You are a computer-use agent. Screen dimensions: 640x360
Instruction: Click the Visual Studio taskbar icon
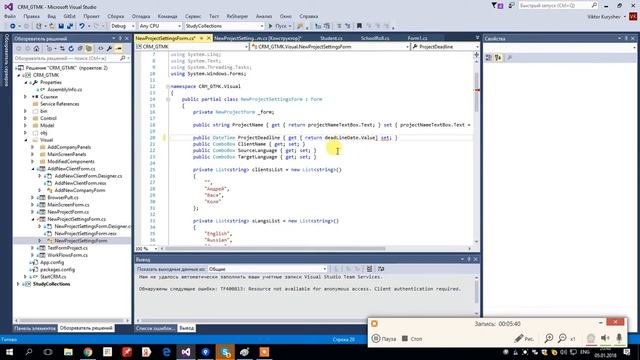(x=186, y=352)
